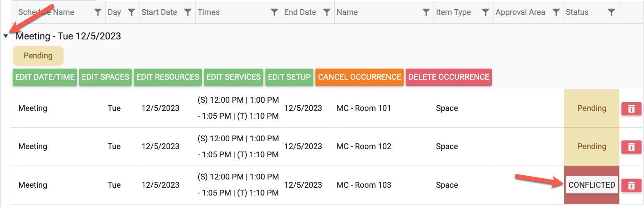This screenshot has height=207, width=644.
Task: Open the Approval Area filter icon
Action: 556,12
